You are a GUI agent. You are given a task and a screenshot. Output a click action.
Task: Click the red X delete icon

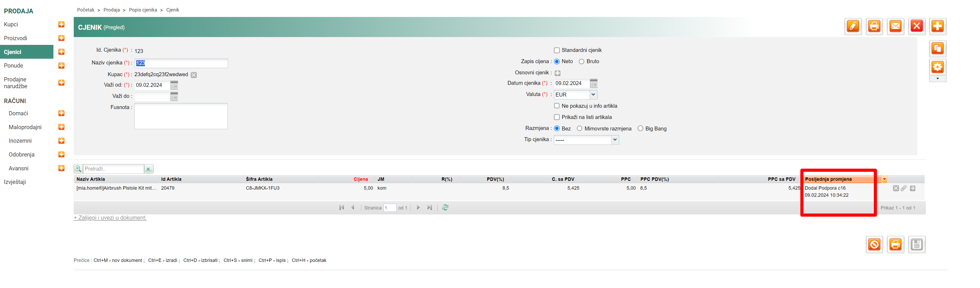click(916, 26)
